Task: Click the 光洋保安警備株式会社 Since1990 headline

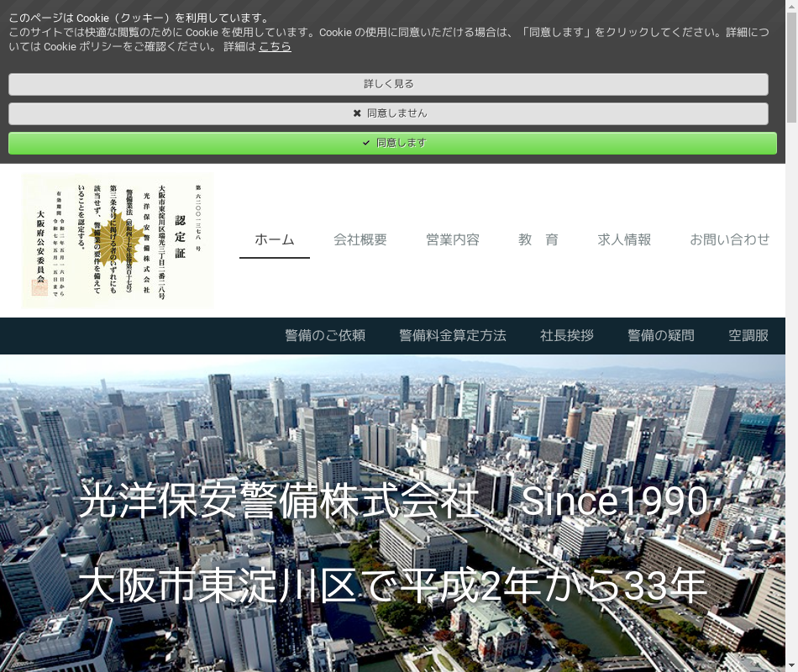Action: [393, 501]
